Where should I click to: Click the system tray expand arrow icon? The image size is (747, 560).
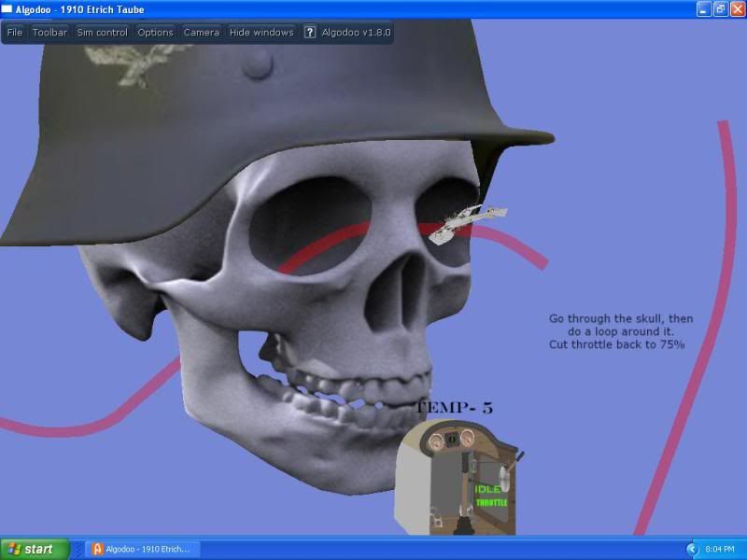(x=692, y=550)
